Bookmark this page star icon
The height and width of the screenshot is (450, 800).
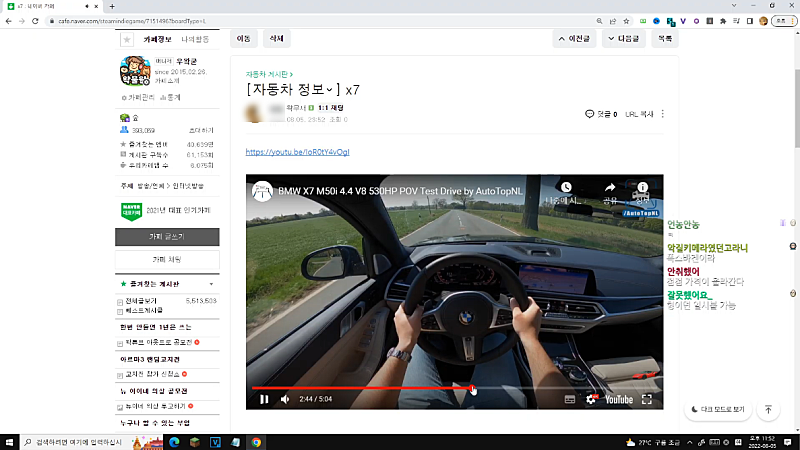[627, 21]
